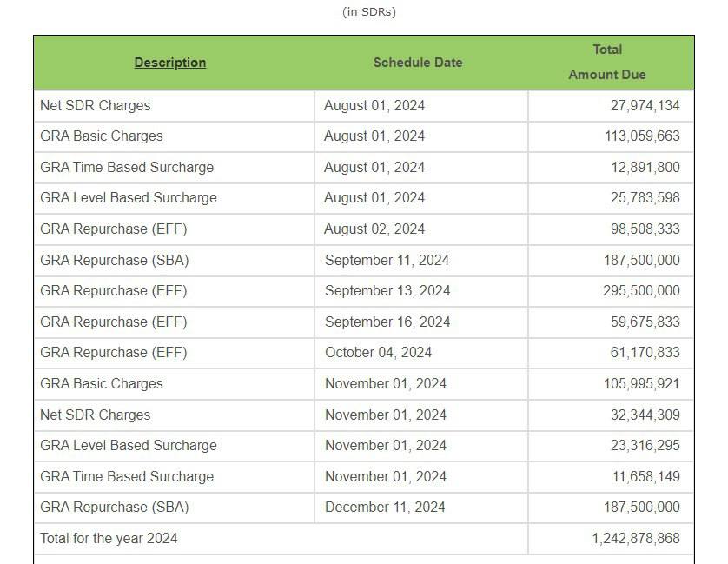Click the 12,891,800 amount value
The width and height of the screenshot is (728, 564).
tap(645, 167)
